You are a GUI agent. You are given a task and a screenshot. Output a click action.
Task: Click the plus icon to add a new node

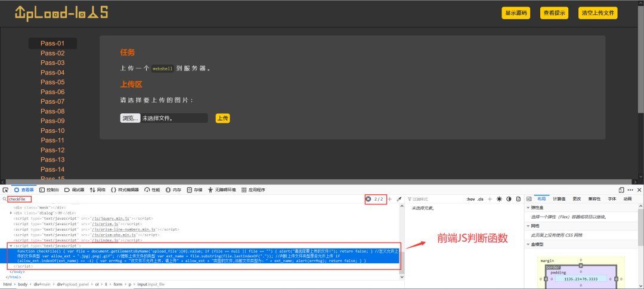tap(390, 199)
